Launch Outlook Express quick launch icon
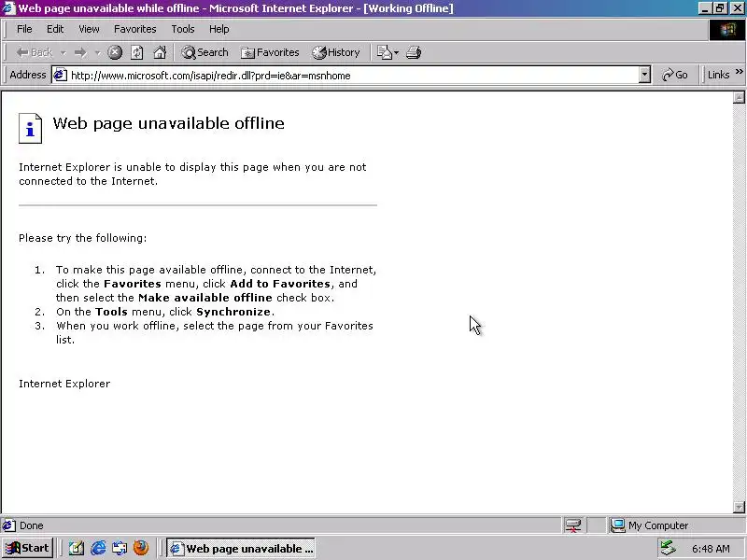 pos(120,549)
